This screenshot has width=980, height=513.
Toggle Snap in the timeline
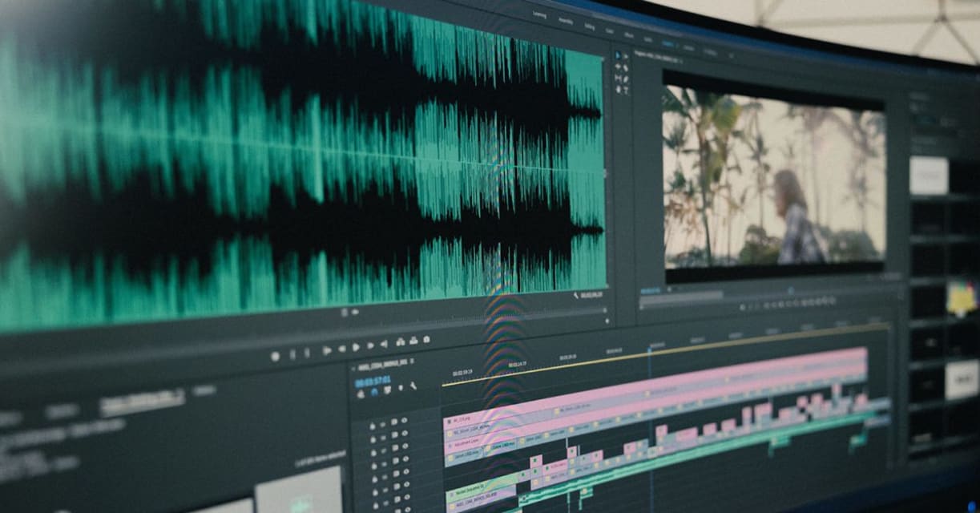374,392
